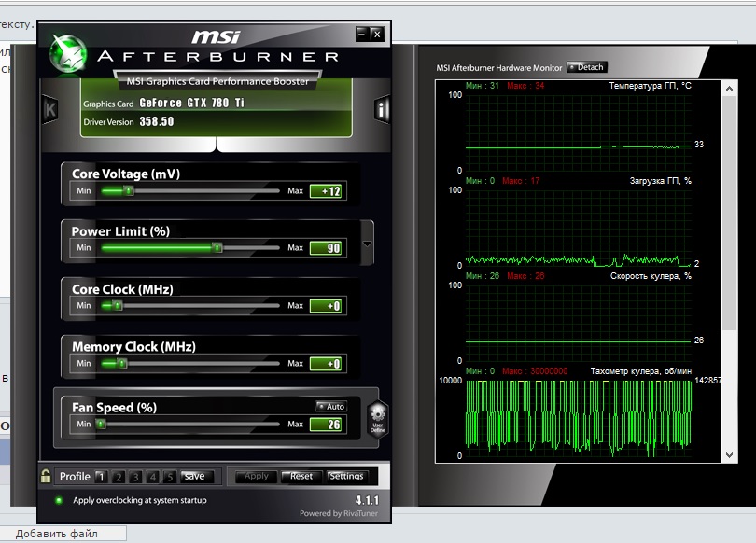756x543 pixels.
Task: Detach the Hardware Monitor
Action: [587, 67]
